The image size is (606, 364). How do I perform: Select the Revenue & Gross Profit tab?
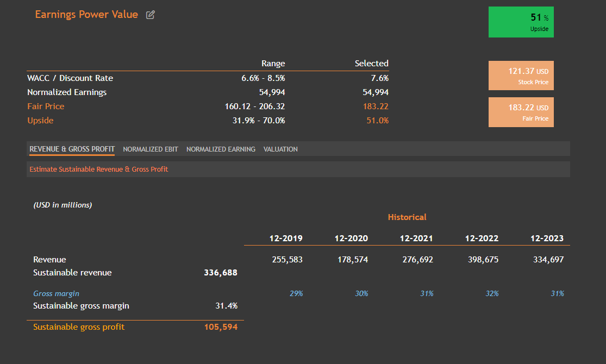point(72,149)
